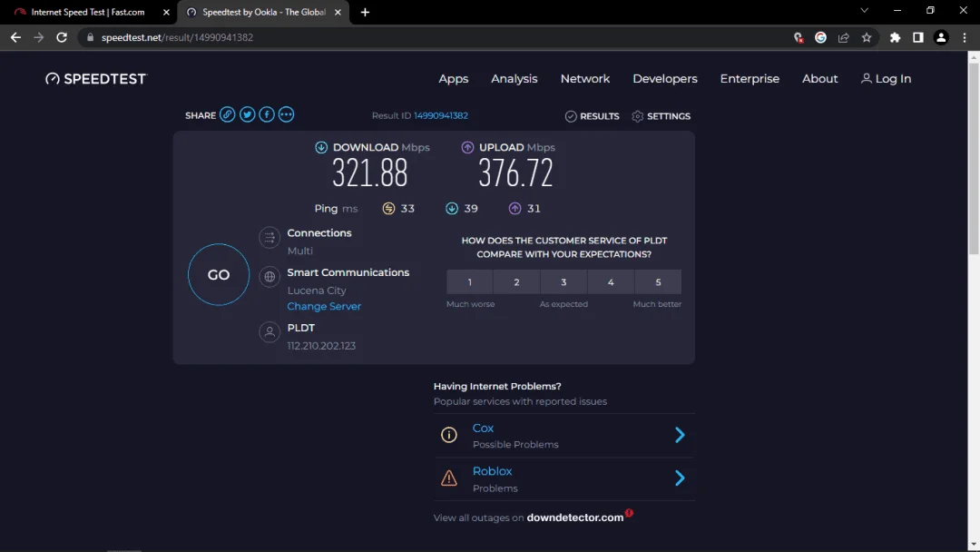Click the idle ping icon

388,208
